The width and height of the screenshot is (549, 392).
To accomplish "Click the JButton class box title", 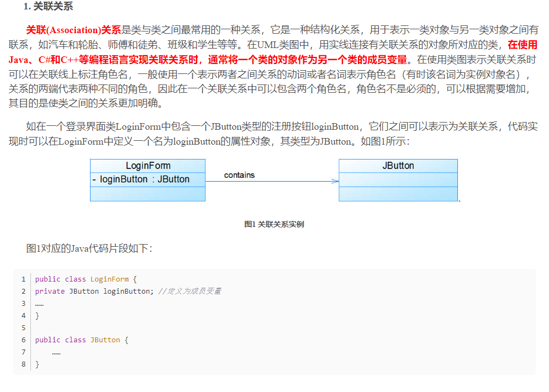I will coord(398,166).
